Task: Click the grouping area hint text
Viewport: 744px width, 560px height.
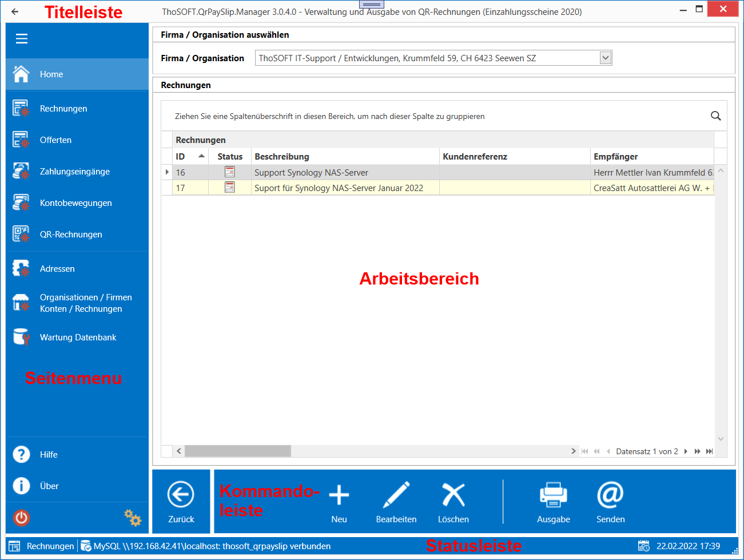Action: point(330,116)
